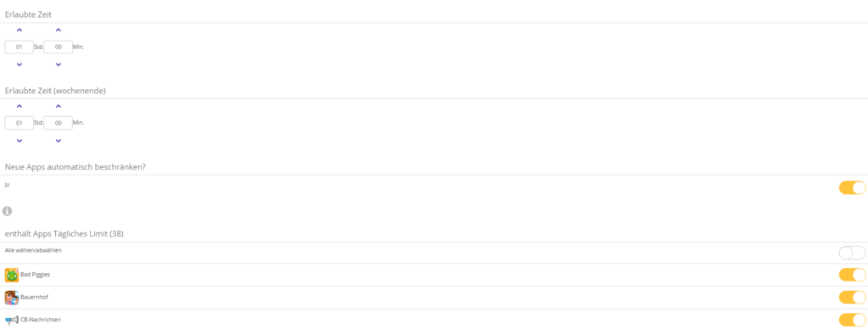Viewport: 868px width, 329px height.
Task: Increase weekday allowed hours with up arrow
Action: (19, 30)
